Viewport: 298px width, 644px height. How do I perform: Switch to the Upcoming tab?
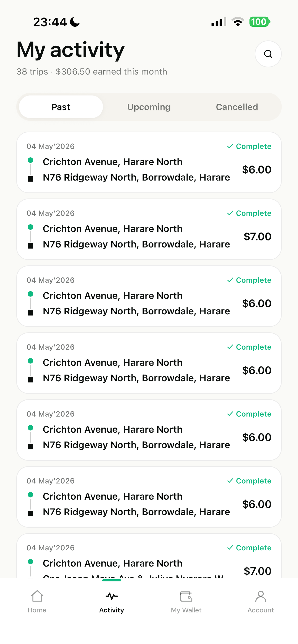click(x=149, y=107)
